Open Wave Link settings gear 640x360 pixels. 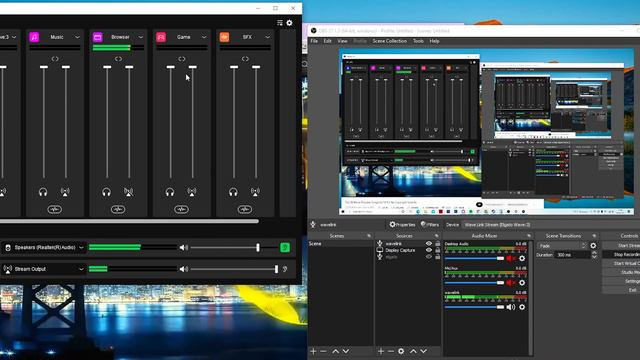pyautogui.click(x=289, y=23)
